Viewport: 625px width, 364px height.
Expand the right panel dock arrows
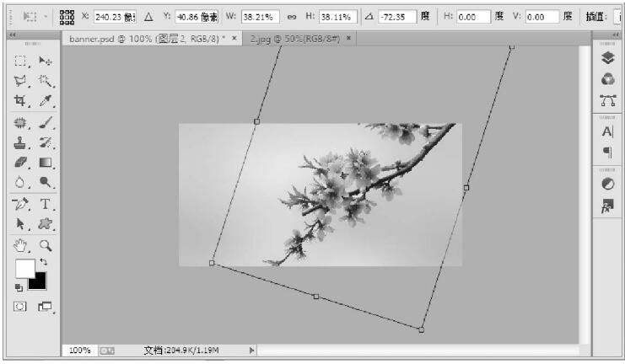tap(616, 35)
